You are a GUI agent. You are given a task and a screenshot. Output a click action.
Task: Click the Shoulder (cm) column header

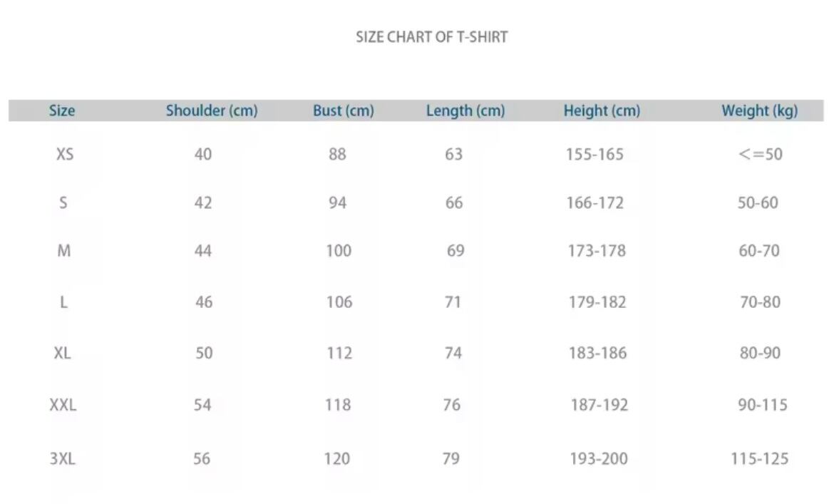click(x=212, y=110)
